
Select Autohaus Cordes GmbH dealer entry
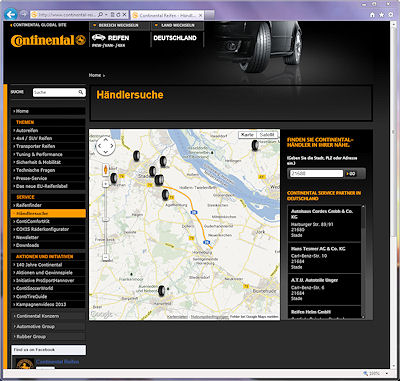[324, 223]
